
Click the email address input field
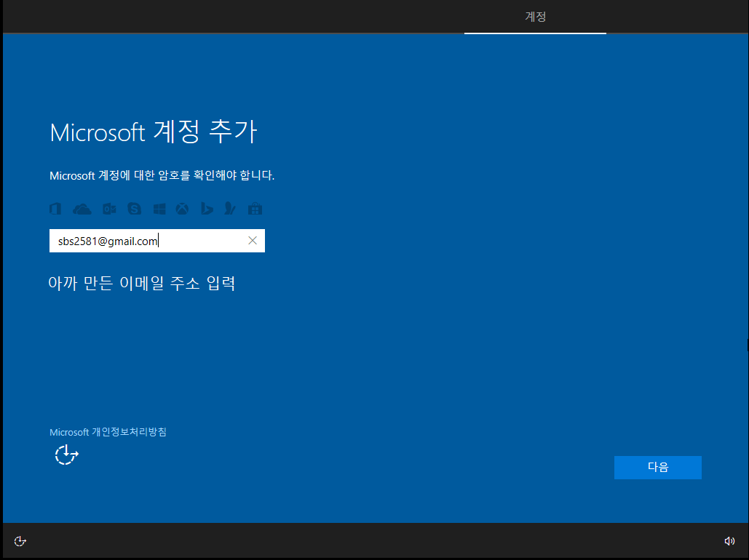pos(156,241)
